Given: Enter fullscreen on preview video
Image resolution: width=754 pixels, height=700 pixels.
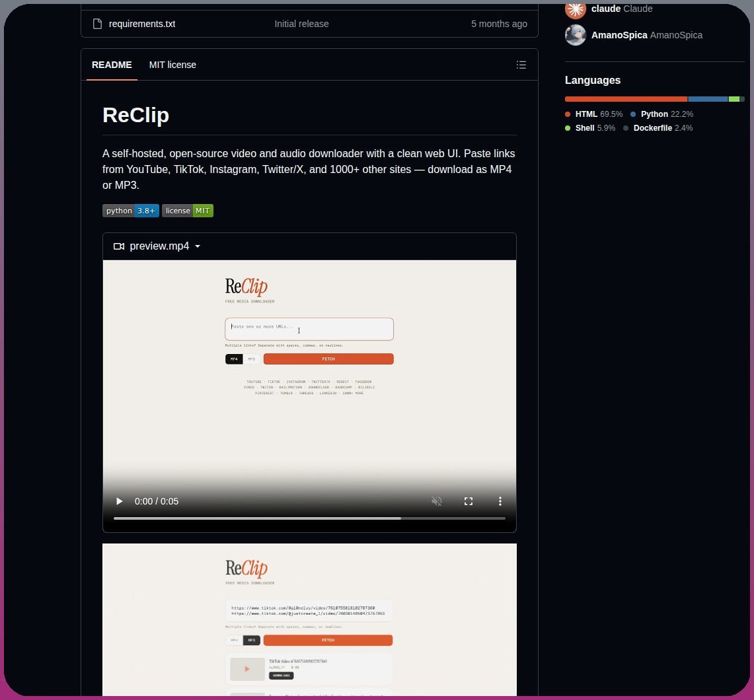Looking at the screenshot, I should coord(469,501).
